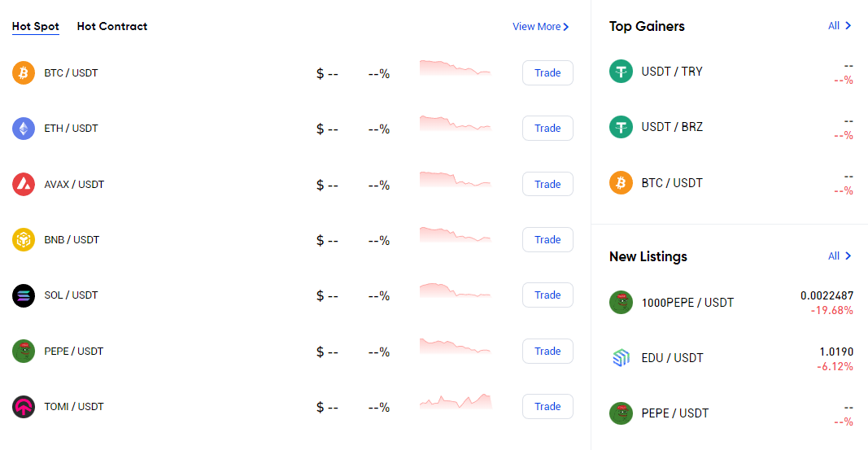Open the TOMI / USDT price sparkline chart

tap(456, 402)
